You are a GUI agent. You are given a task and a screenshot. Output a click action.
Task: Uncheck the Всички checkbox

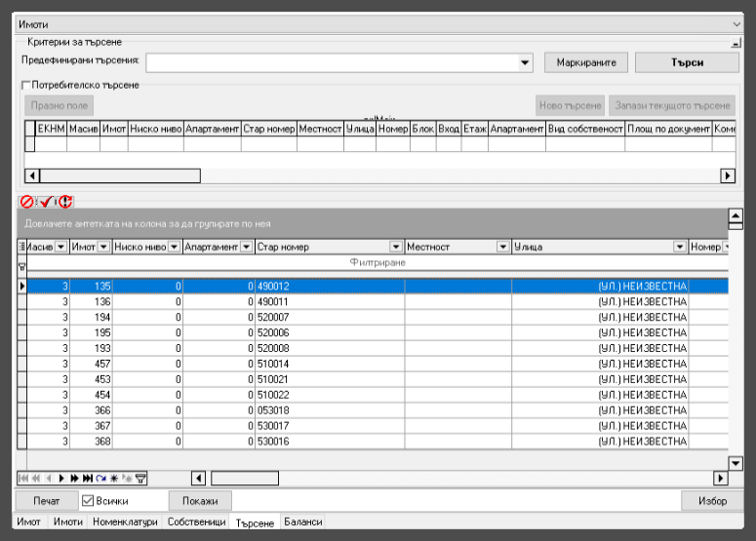point(87,501)
